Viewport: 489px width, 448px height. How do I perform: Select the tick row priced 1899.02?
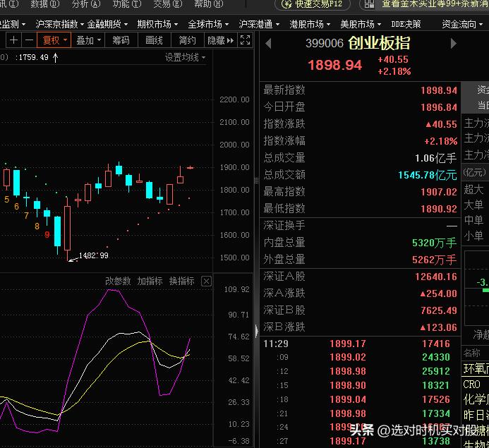[x=360, y=357]
